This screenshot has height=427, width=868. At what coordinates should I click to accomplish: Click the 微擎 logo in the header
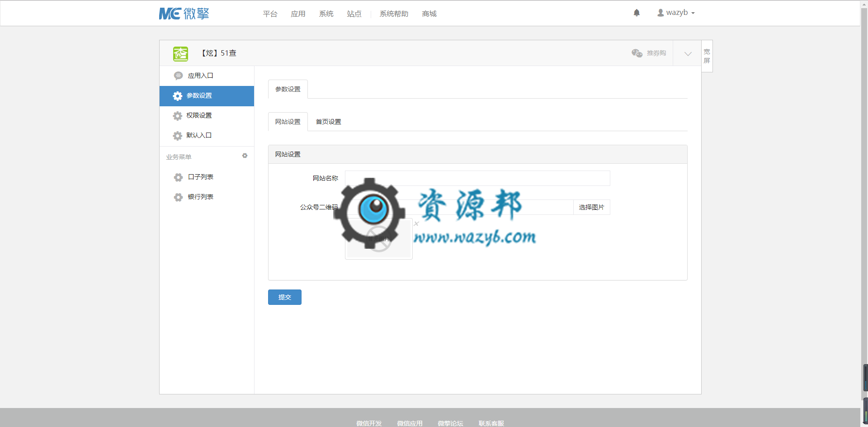(184, 14)
